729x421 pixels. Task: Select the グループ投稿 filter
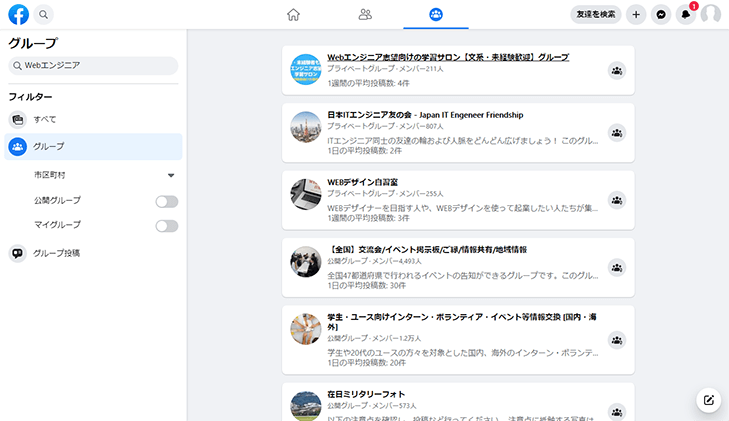point(56,254)
